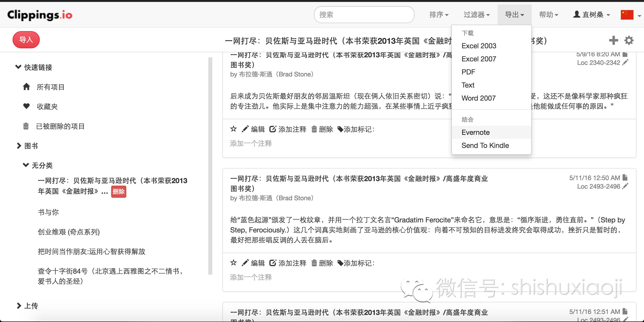
Task: Click the trash 删除 icon on second clipping
Action: [314, 263]
